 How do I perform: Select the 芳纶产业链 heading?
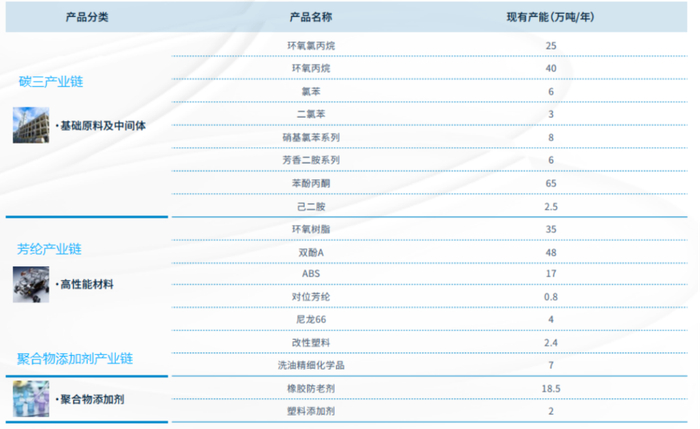click(49, 249)
